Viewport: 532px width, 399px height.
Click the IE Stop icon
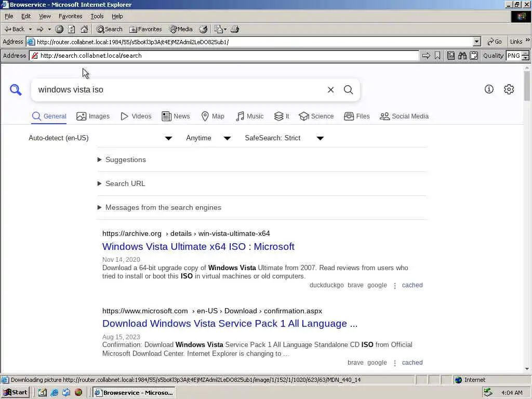point(59,29)
